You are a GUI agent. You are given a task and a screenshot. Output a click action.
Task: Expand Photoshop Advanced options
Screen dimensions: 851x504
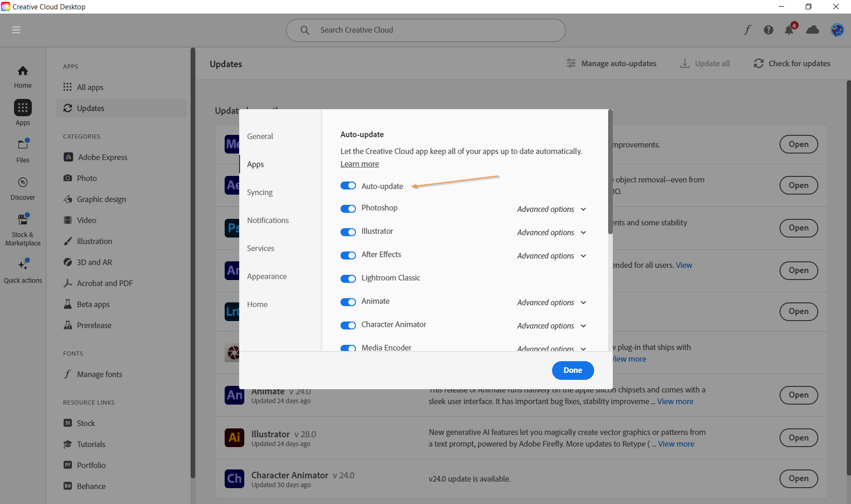click(x=552, y=209)
